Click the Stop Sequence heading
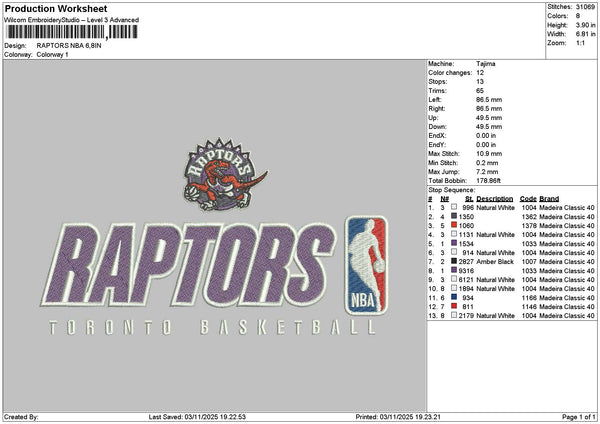The image size is (600, 424). click(451, 190)
